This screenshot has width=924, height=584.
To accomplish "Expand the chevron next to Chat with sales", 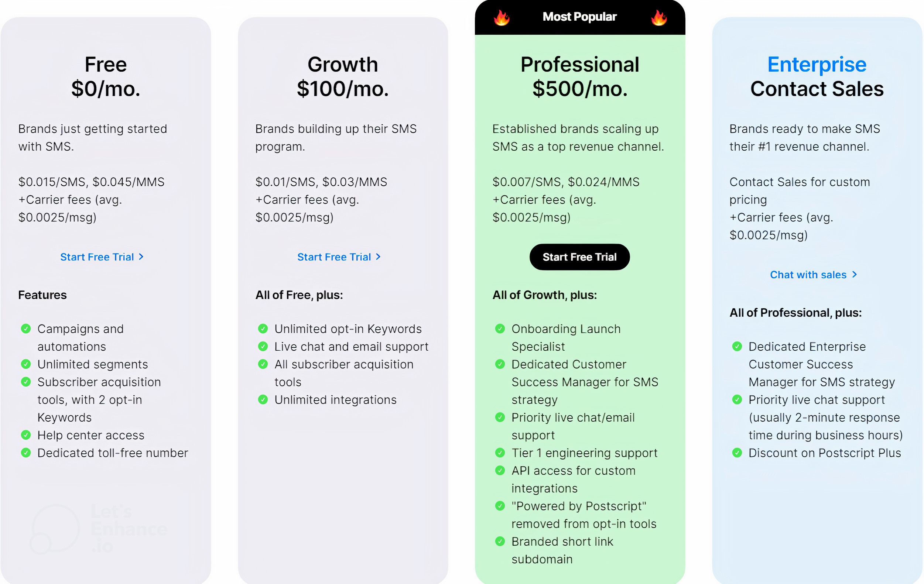I will pyautogui.click(x=855, y=275).
